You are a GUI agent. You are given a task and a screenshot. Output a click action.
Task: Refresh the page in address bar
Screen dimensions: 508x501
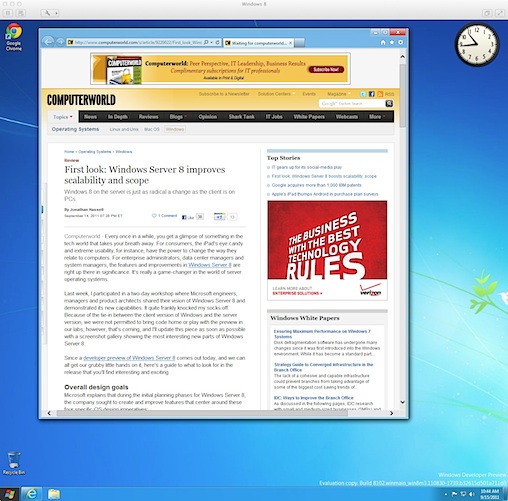pyautogui.click(x=218, y=42)
